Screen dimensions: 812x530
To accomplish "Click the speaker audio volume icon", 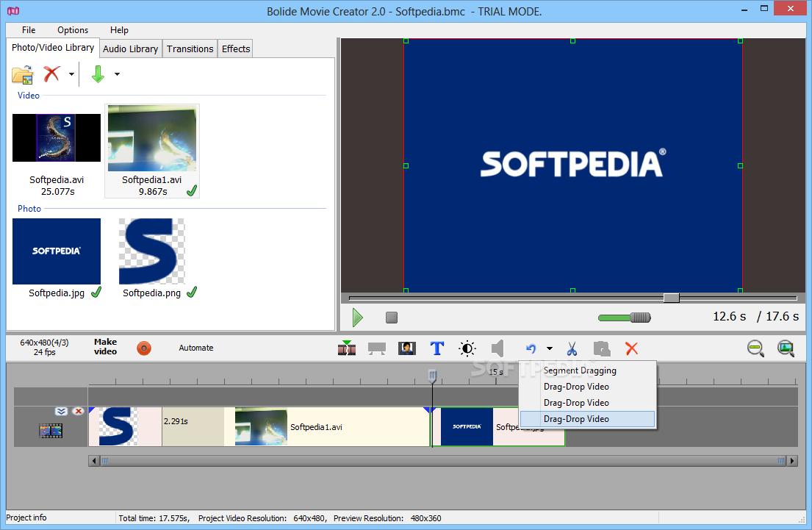I will 497,348.
